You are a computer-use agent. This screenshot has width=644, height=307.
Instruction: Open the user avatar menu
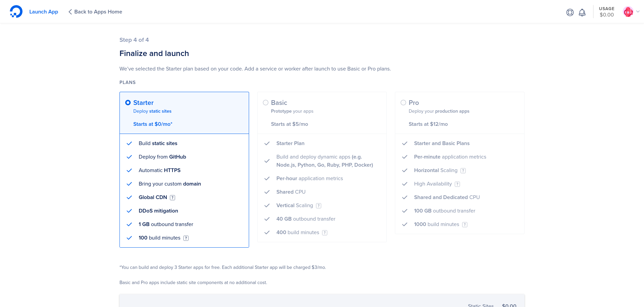(x=628, y=12)
